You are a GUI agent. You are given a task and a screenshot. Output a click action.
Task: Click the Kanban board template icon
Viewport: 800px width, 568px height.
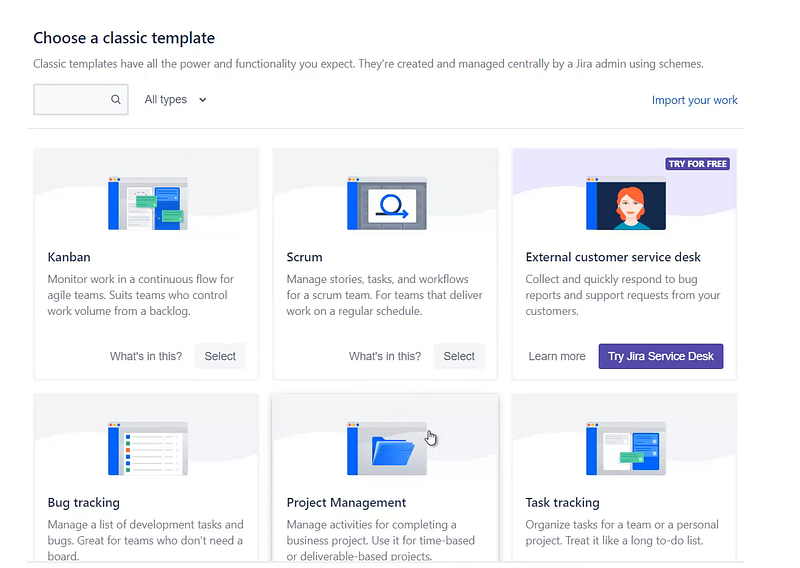[x=147, y=204]
